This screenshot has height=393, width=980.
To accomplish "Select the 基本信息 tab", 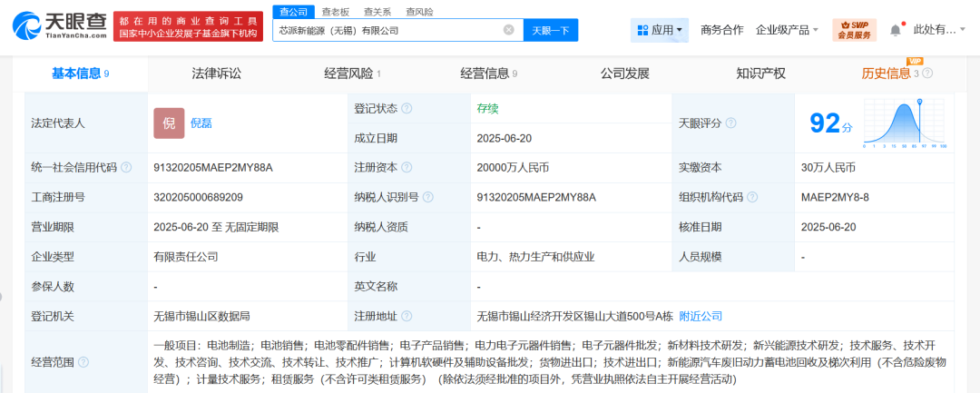I will 80,74.
